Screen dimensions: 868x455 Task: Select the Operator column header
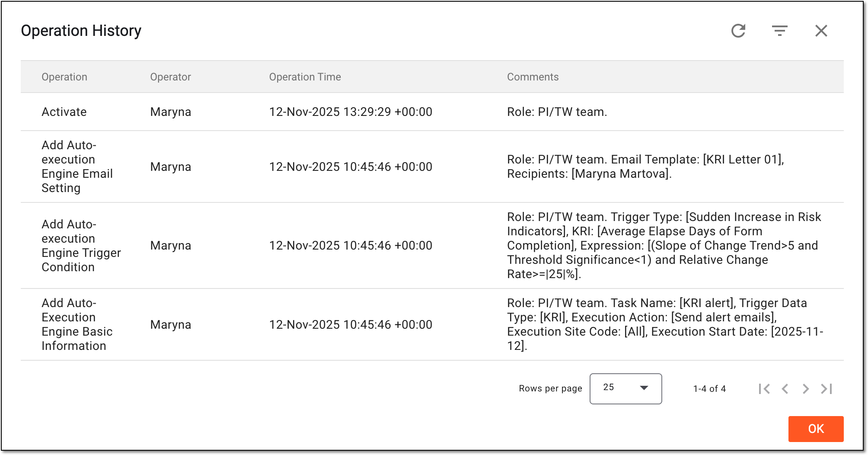(x=170, y=77)
